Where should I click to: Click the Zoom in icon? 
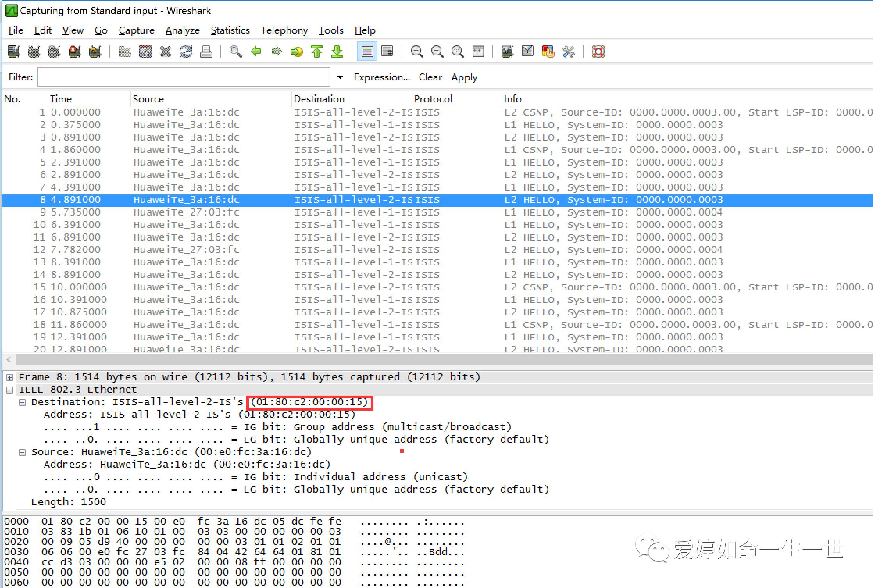click(x=417, y=52)
